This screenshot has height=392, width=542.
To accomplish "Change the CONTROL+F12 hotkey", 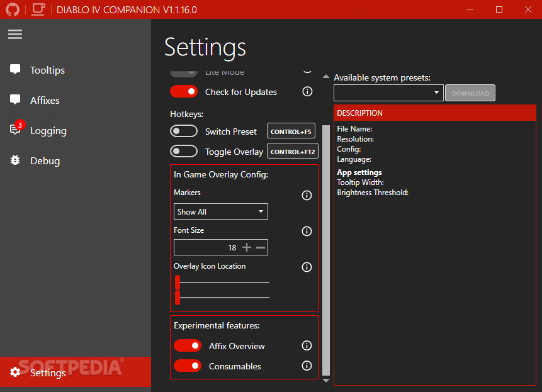I will point(293,151).
